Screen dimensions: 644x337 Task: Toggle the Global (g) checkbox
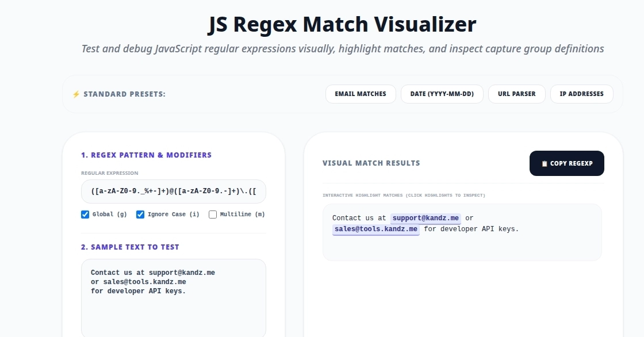coord(85,215)
